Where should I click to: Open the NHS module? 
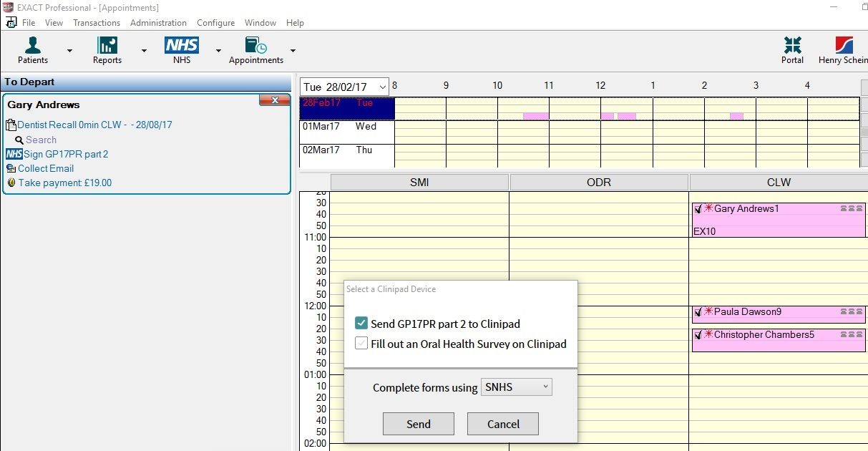[x=181, y=50]
